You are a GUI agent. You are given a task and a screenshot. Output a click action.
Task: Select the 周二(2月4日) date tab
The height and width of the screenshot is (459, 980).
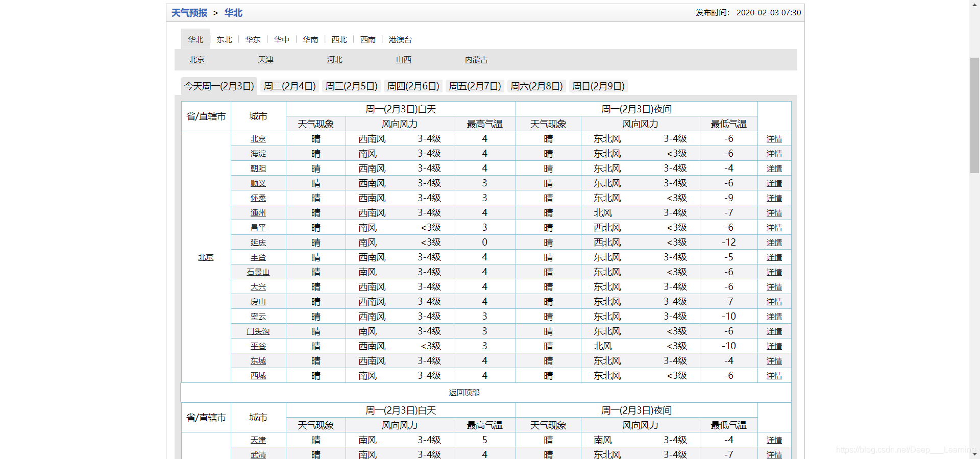[x=289, y=86]
